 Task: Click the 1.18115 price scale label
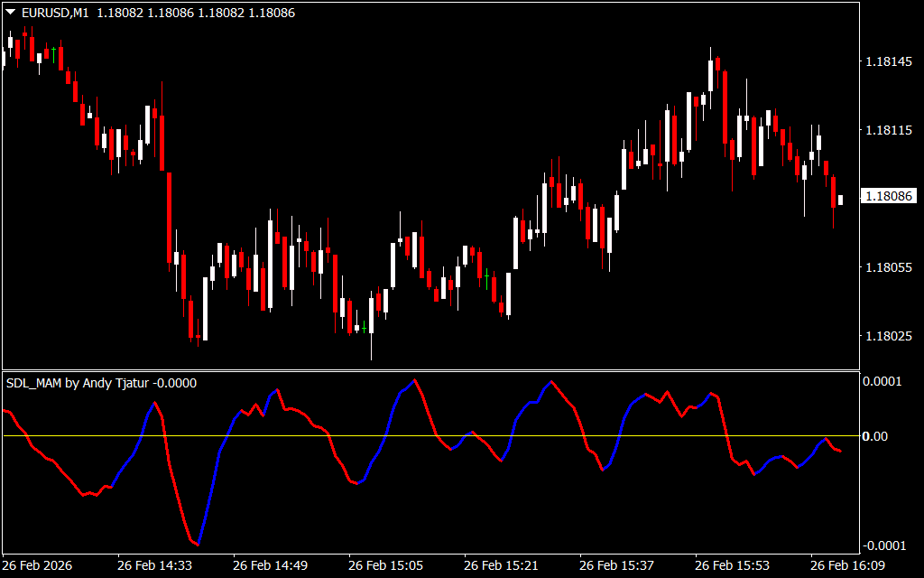888,131
